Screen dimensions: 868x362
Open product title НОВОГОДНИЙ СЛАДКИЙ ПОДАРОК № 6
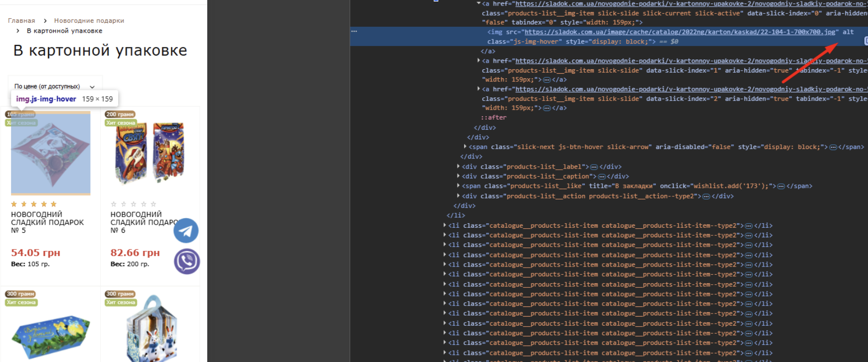(x=145, y=222)
